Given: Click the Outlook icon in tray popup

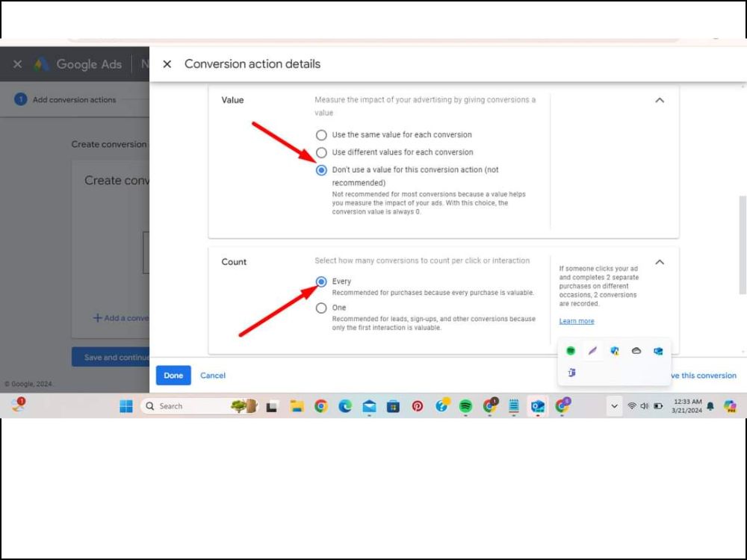Looking at the screenshot, I should [658, 351].
